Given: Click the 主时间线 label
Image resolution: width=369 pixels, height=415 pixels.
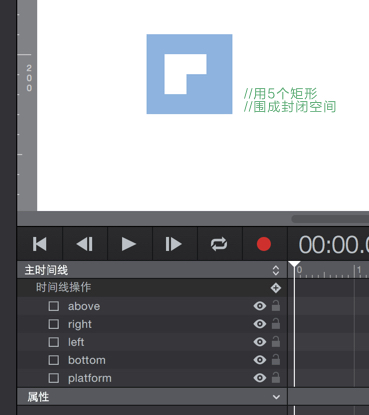Looking at the screenshot, I should pos(46,270).
